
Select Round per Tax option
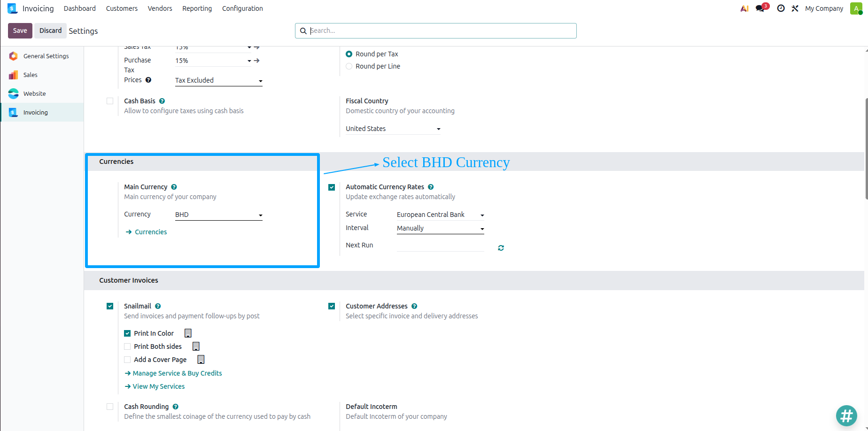click(349, 54)
